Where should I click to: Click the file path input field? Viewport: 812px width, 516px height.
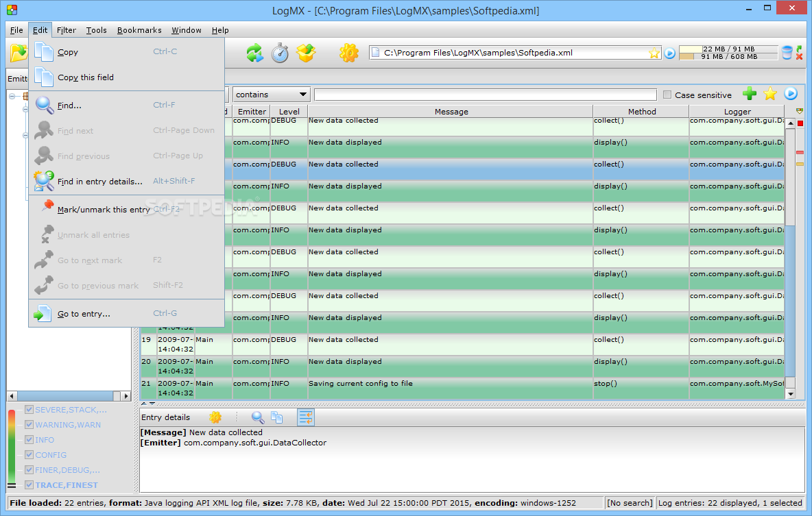click(515, 53)
